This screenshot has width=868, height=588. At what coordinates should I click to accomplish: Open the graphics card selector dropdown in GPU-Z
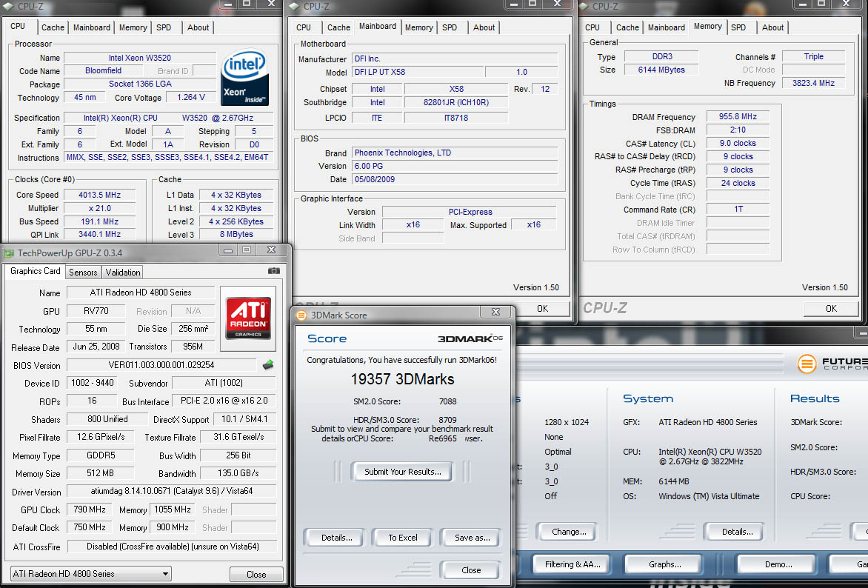click(91, 574)
